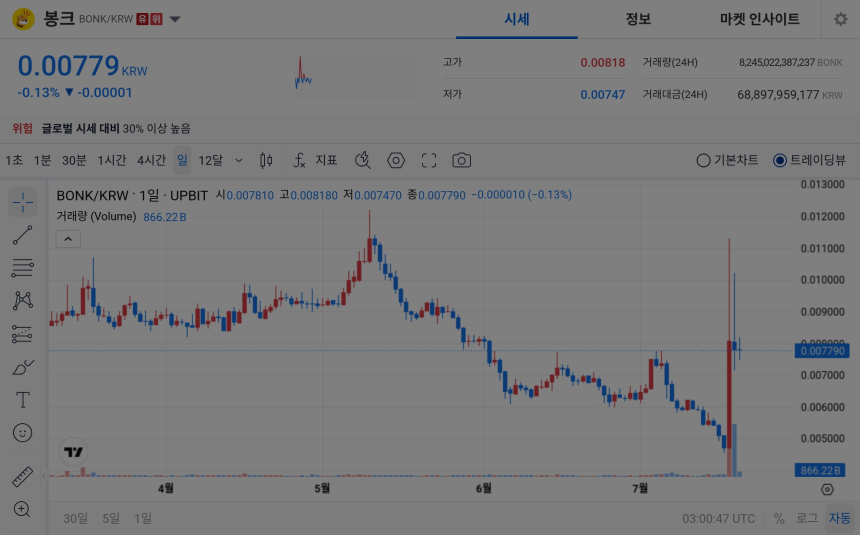The height and width of the screenshot is (535, 860).
Task: Open the candlestick chart type selector
Action: [x=266, y=160]
